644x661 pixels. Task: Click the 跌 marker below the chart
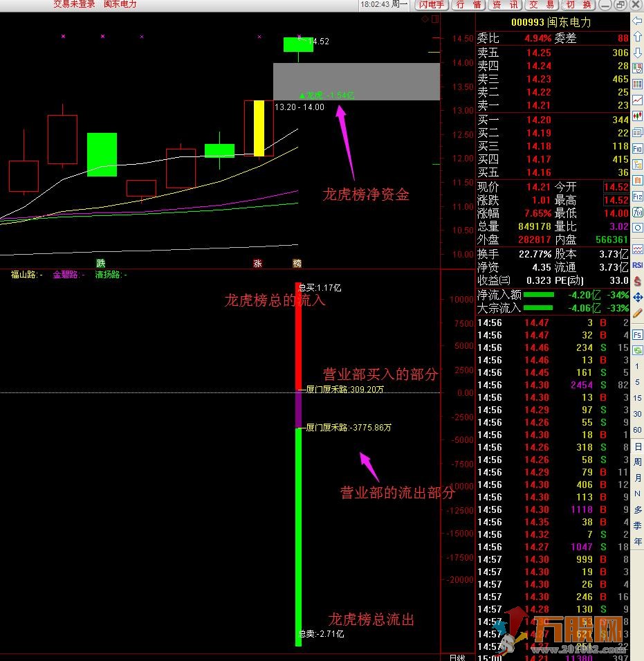point(101,264)
